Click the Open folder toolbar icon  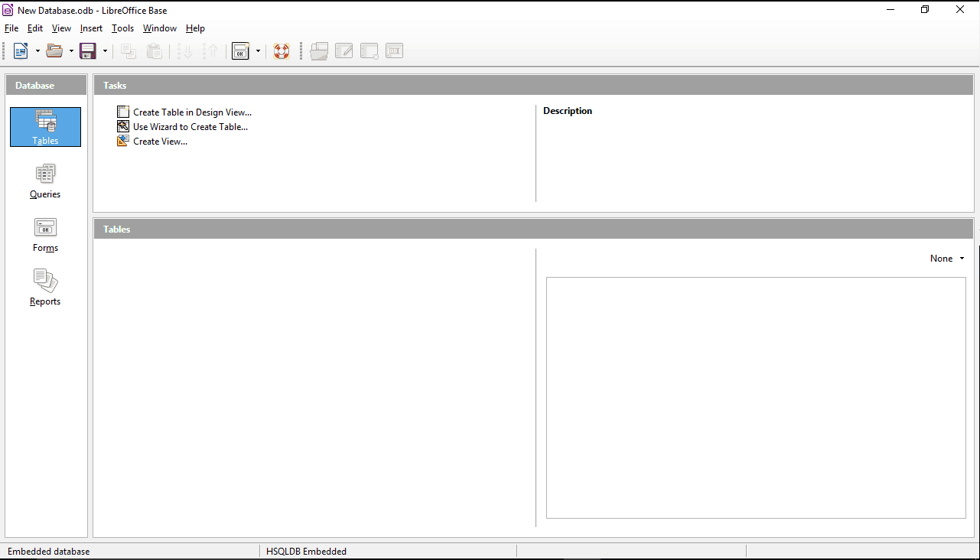click(x=54, y=51)
